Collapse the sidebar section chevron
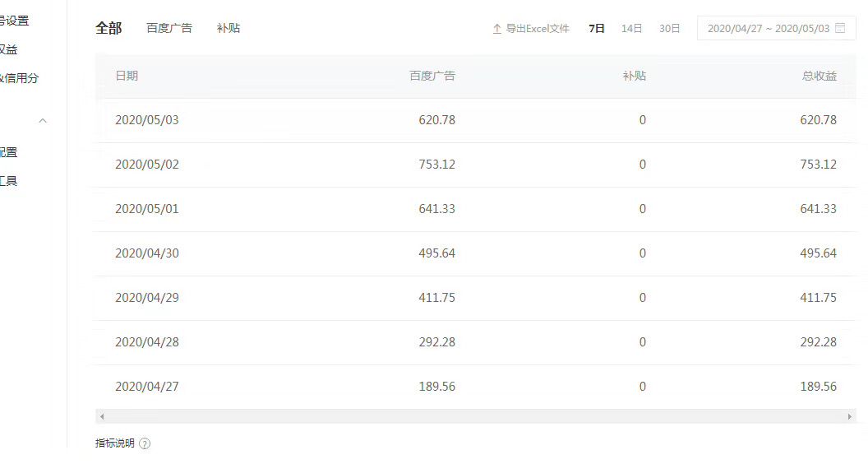The width and height of the screenshot is (868, 464). 43,121
